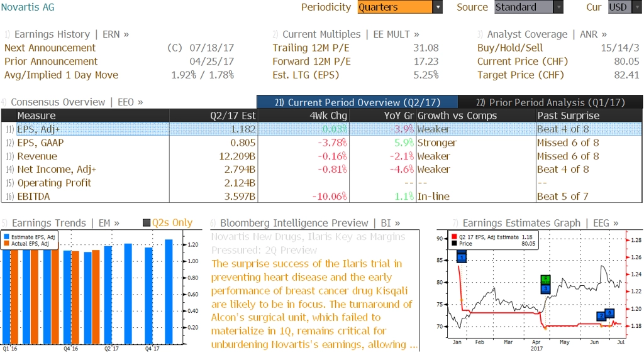The width and height of the screenshot is (644, 353).
Task: Click the blue event marker labeled 1
Action: pos(462,258)
